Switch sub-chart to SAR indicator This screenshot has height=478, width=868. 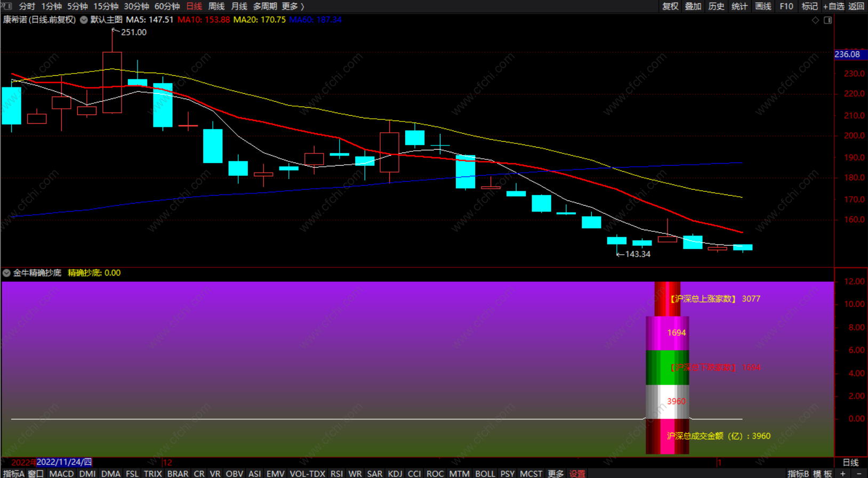[x=375, y=473]
